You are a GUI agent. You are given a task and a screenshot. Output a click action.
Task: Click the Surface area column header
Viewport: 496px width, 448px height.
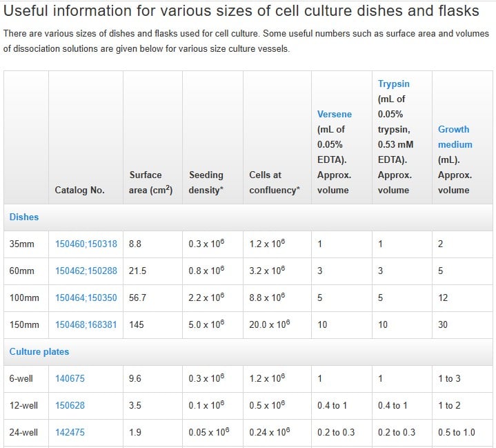click(150, 182)
